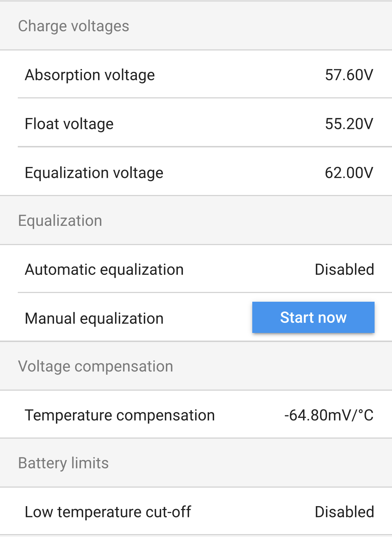Open the Temperature compensation setting
The width and height of the screenshot is (392, 537).
[x=120, y=415]
